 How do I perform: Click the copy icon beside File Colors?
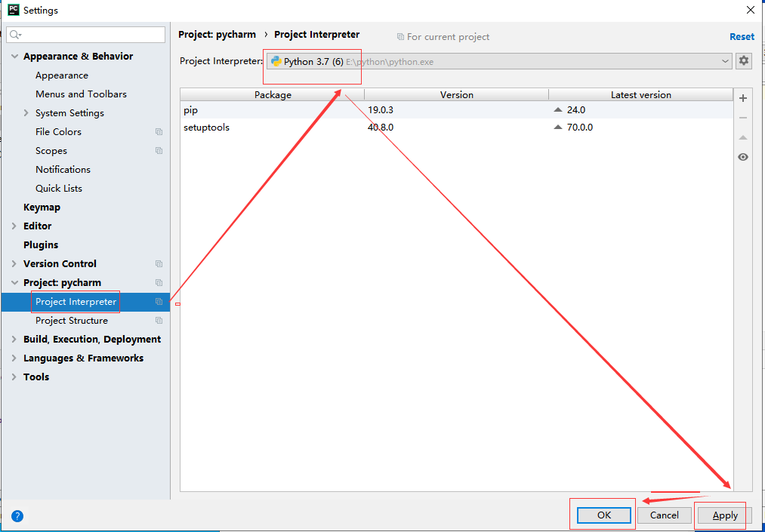tap(159, 131)
